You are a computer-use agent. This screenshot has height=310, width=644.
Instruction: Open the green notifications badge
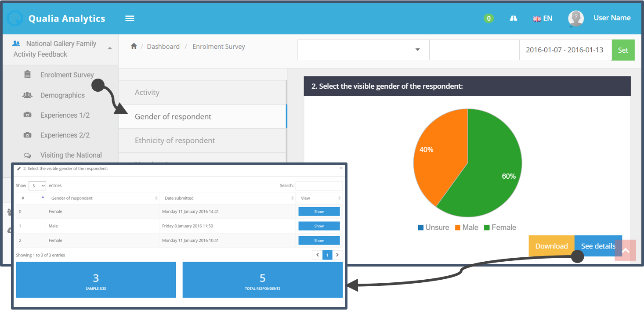point(488,18)
